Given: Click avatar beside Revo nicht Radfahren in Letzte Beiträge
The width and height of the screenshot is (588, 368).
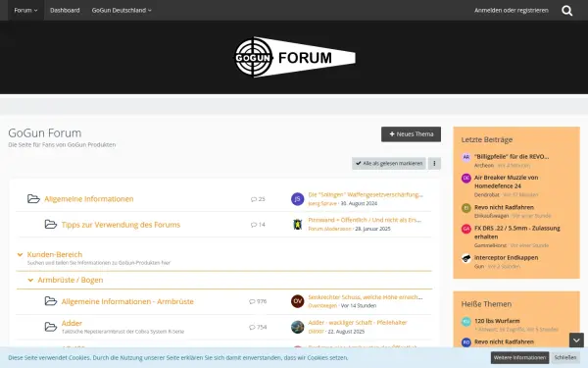Looking at the screenshot, I should coord(466,208).
